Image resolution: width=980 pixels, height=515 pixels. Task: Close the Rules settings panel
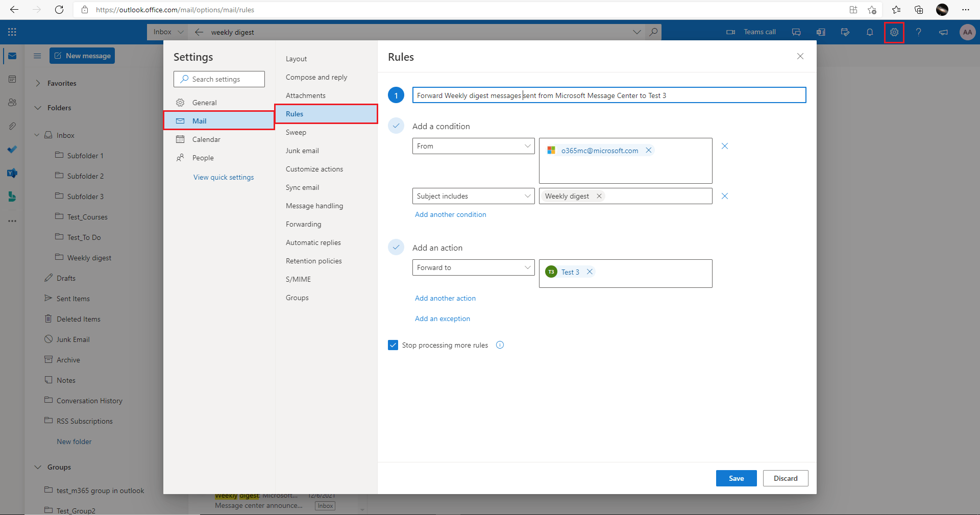800,56
